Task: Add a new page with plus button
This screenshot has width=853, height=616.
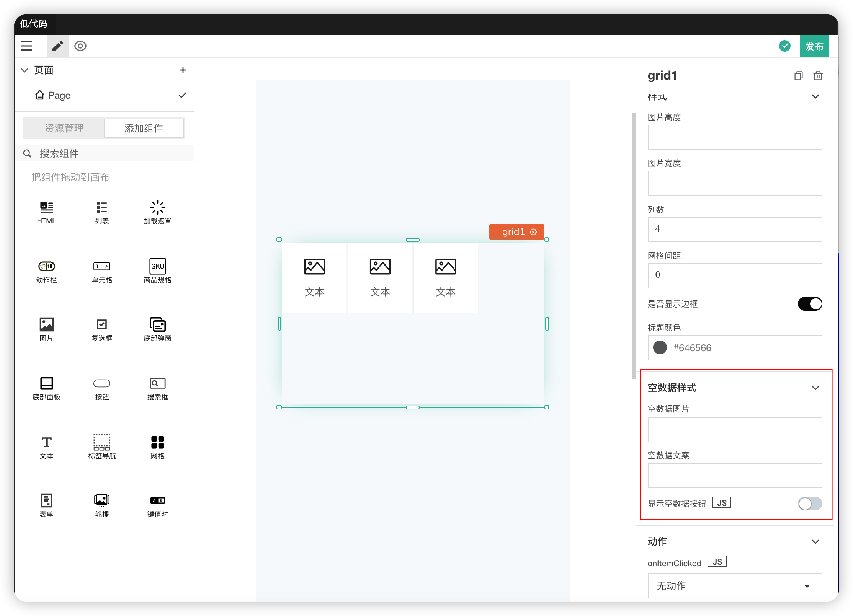Action: click(x=183, y=70)
